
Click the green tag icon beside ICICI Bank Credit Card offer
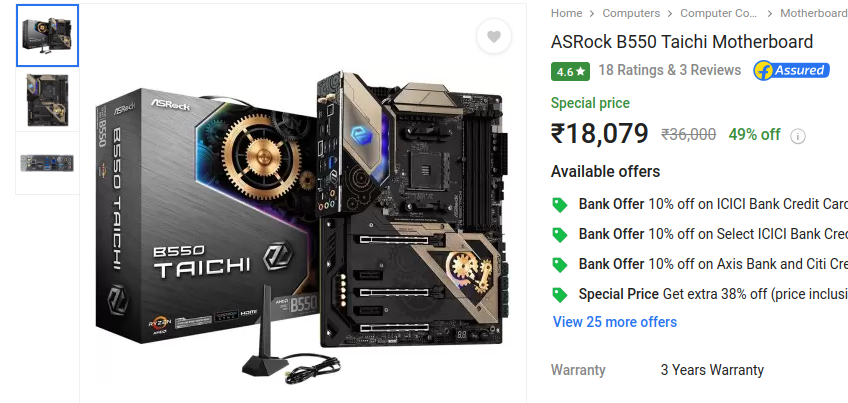click(x=560, y=205)
